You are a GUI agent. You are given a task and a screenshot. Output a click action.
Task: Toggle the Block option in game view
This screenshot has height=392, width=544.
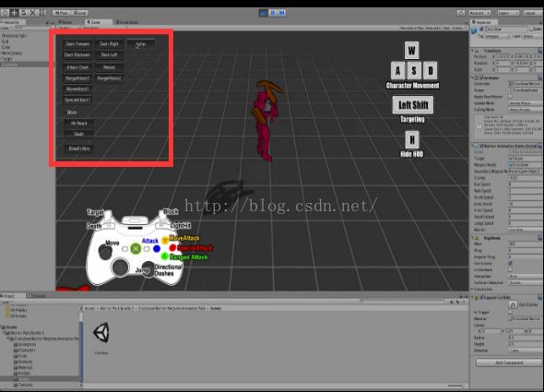pos(72,113)
